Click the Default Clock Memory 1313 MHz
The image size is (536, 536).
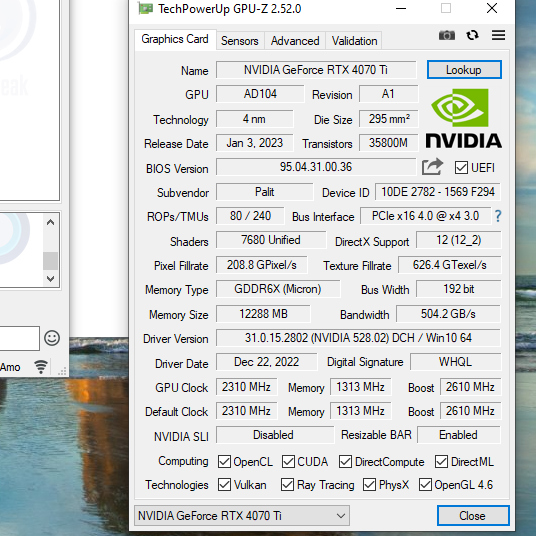click(x=360, y=411)
